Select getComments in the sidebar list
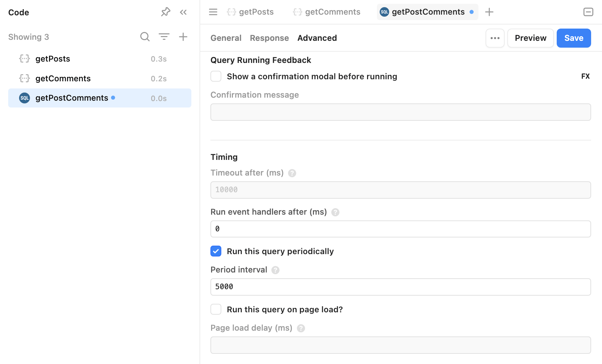The image size is (602, 364). tap(100, 79)
